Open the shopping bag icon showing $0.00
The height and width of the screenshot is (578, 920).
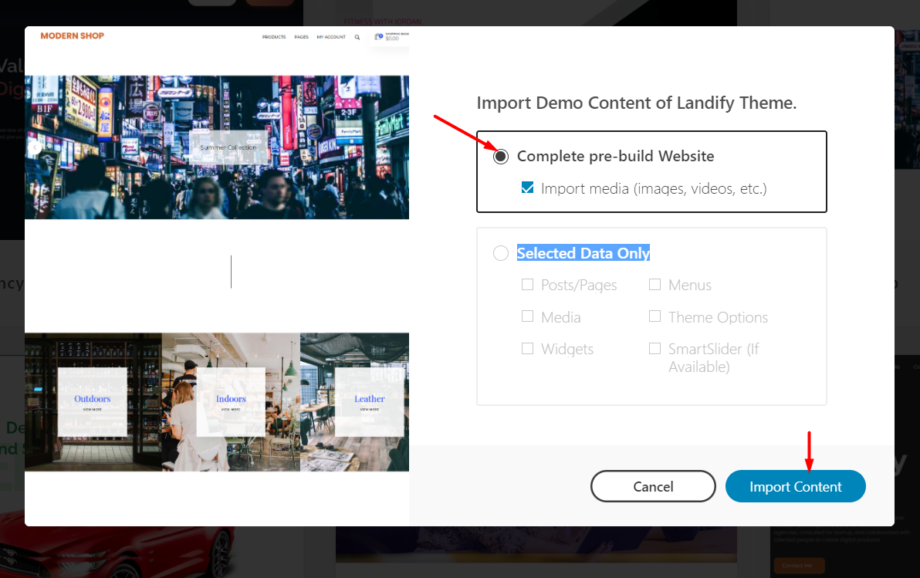pyautogui.click(x=379, y=37)
